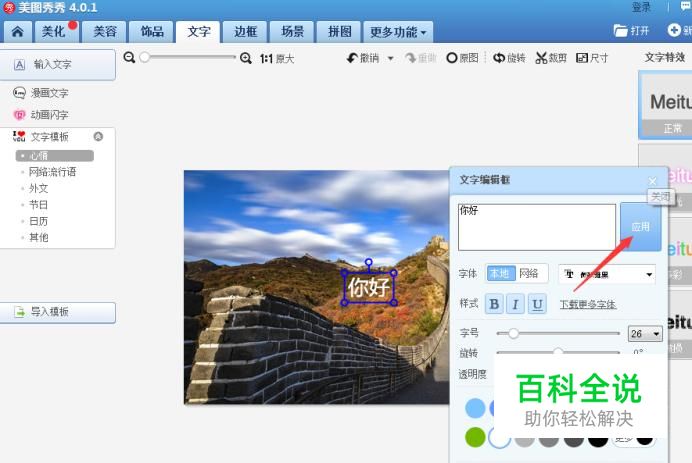Open the font size 26 dropdown
Screen dimensions: 692x463
click(645, 334)
